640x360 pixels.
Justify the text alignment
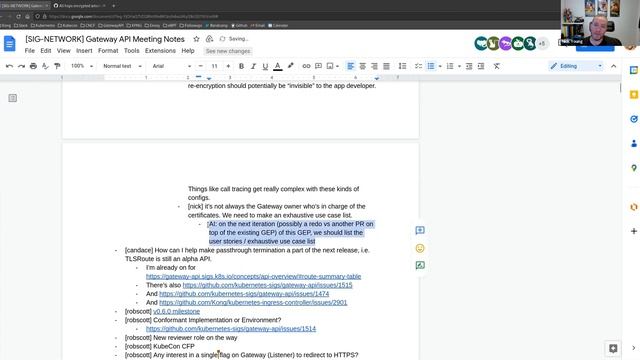click(x=386, y=66)
